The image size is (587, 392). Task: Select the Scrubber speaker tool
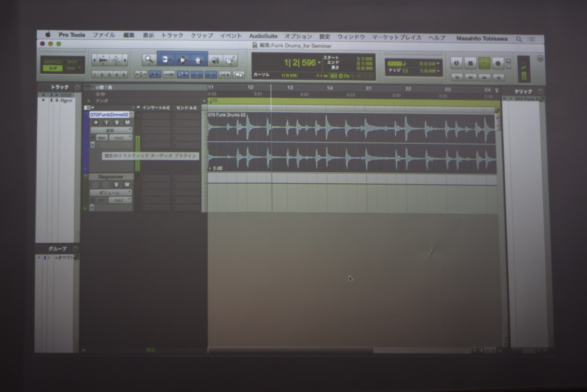click(215, 61)
